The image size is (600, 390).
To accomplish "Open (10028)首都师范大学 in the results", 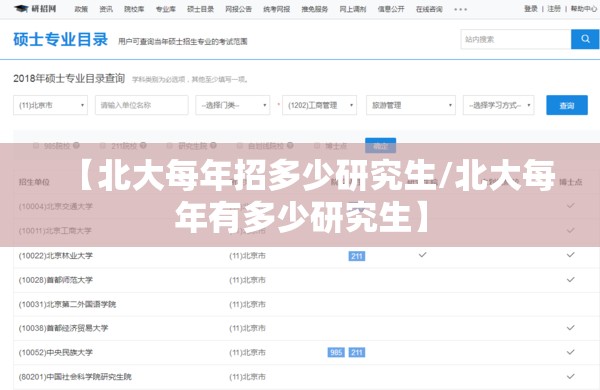I will (56, 280).
